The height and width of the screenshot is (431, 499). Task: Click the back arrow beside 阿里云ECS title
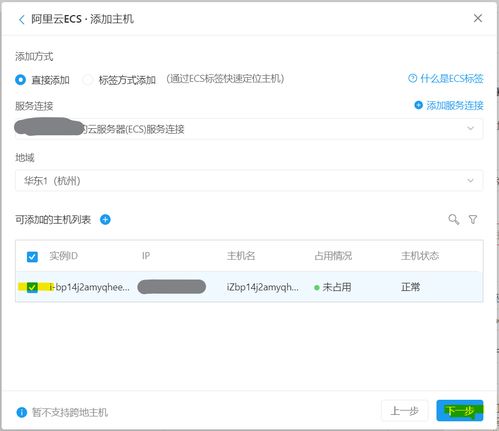pos(22,20)
